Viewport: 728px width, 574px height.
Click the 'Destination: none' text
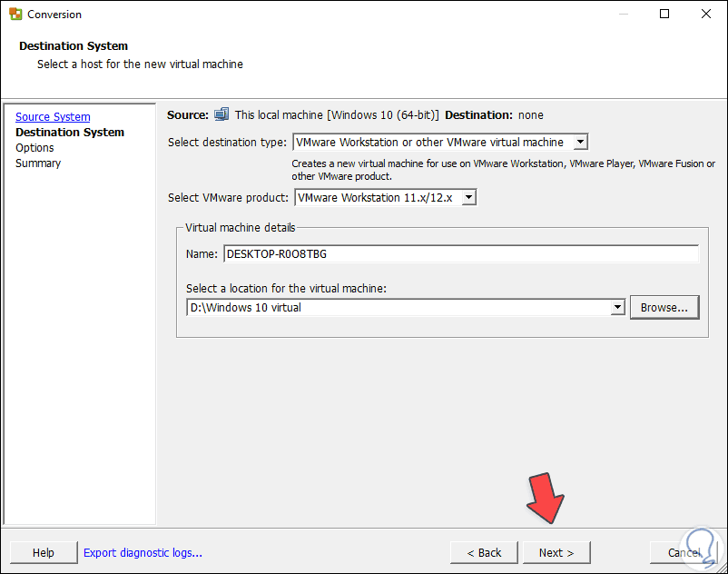(494, 114)
